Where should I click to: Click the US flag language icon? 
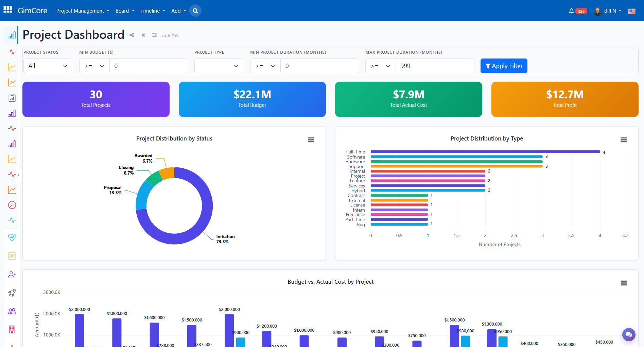[631, 11]
